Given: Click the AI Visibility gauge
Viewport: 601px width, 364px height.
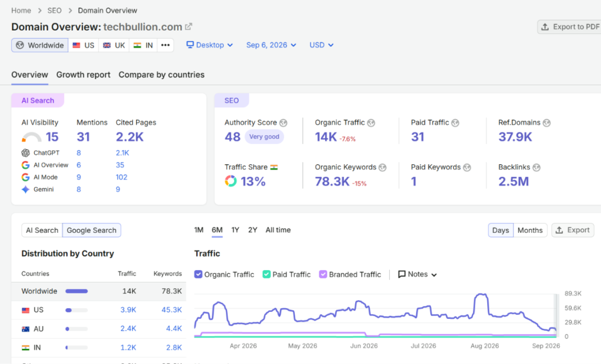Looking at the screenshot, I should tap(32, 137).
